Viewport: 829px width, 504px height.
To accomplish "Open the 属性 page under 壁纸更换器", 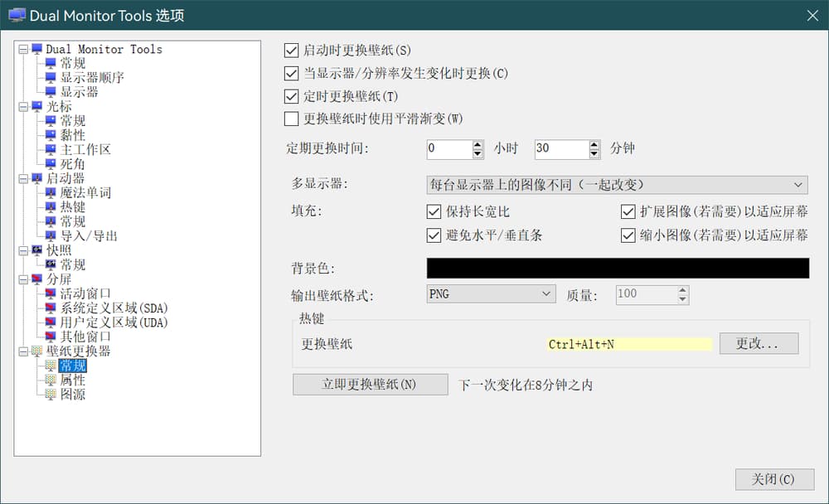I will [x=72, y=380].
